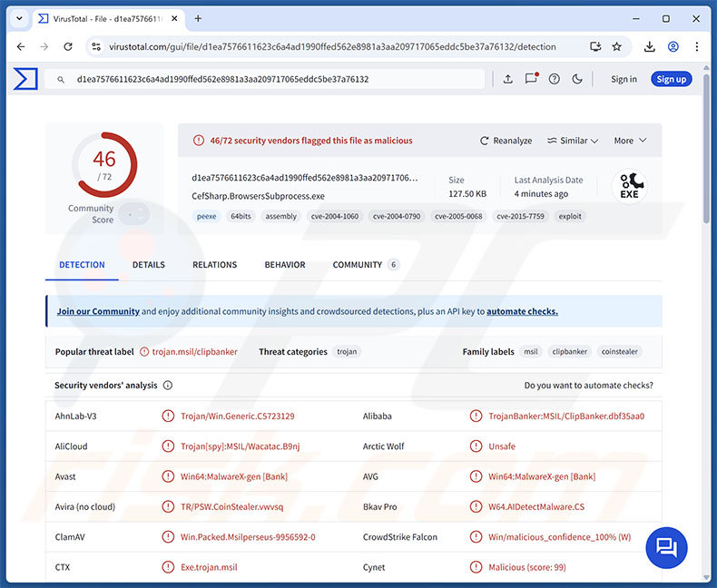Open the Community tab
This screenshot has width=717, height=588.
click(x=357, y=265)
